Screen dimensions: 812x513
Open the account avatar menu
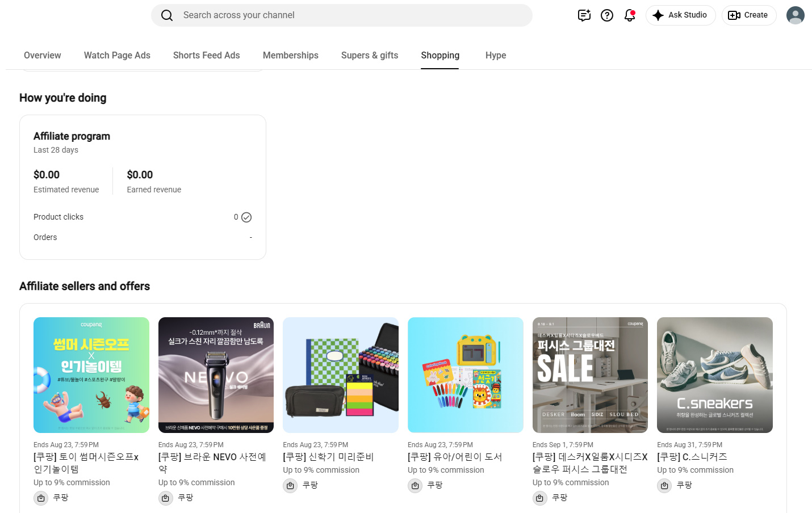point(796,15)
